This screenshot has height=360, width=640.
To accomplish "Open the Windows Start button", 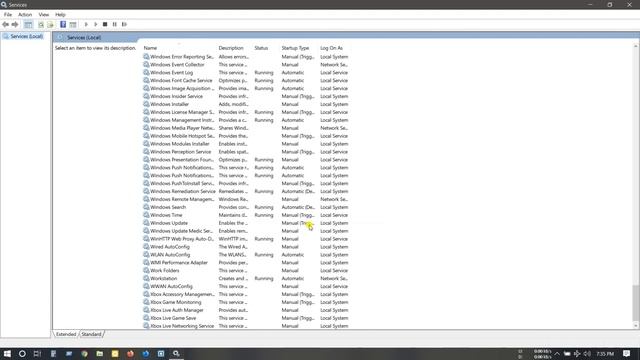I will pyautogui.click(x=7, y=353).
